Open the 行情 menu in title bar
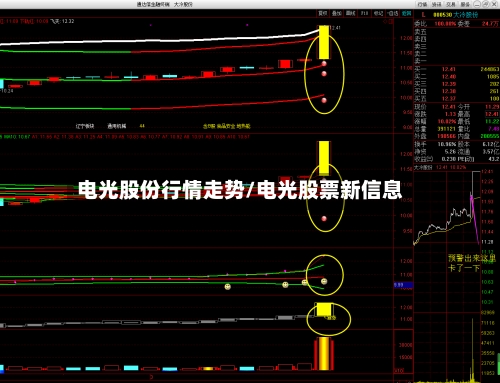500x383 pixels. pyautogui.click(x=422, y=4)
